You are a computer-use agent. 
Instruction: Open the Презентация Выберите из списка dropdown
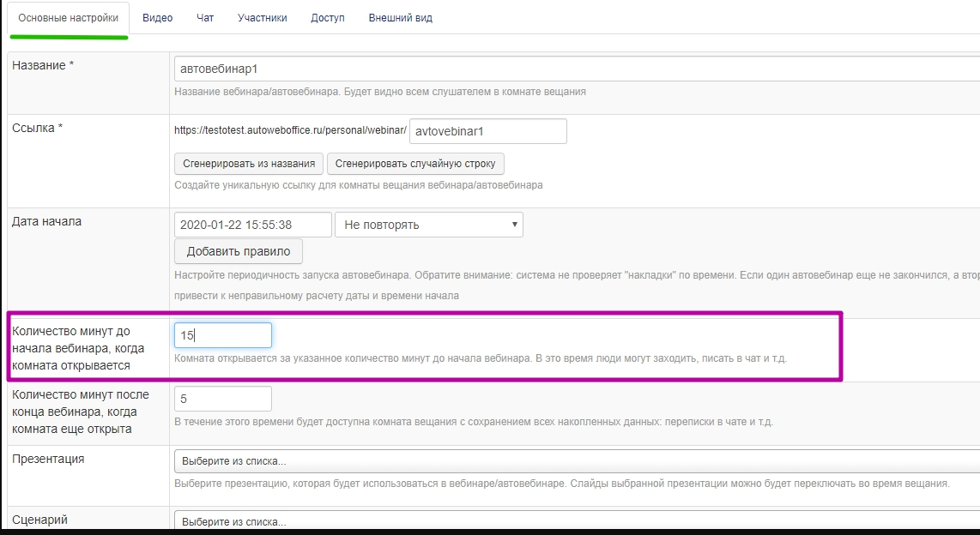click(x=575, y=461)
